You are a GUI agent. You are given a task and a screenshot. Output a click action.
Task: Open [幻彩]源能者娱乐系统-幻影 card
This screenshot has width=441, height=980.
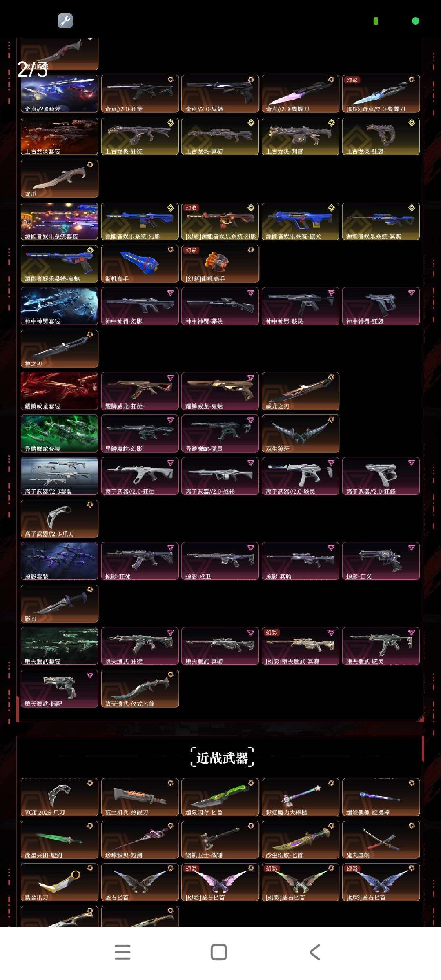pos(220,221)
